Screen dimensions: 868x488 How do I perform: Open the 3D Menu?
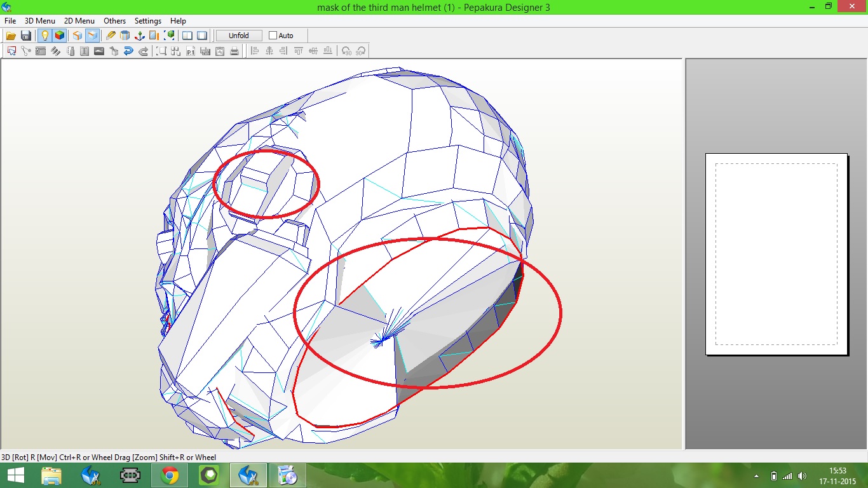click(x=39, y=21)
